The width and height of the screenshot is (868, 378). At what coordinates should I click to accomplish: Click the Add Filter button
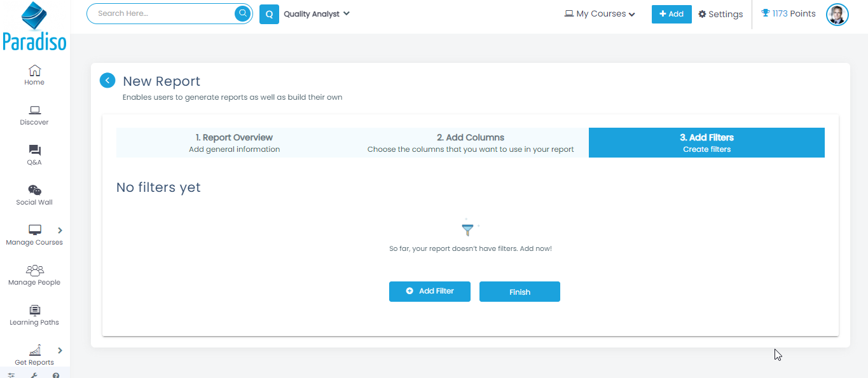[x=430, y=292]
